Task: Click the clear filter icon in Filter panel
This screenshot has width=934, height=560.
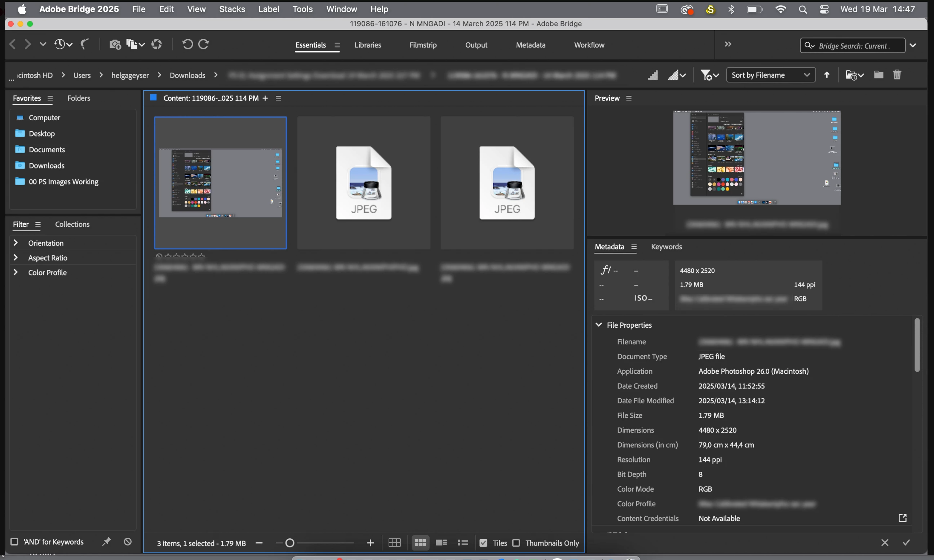Action: 128,542
